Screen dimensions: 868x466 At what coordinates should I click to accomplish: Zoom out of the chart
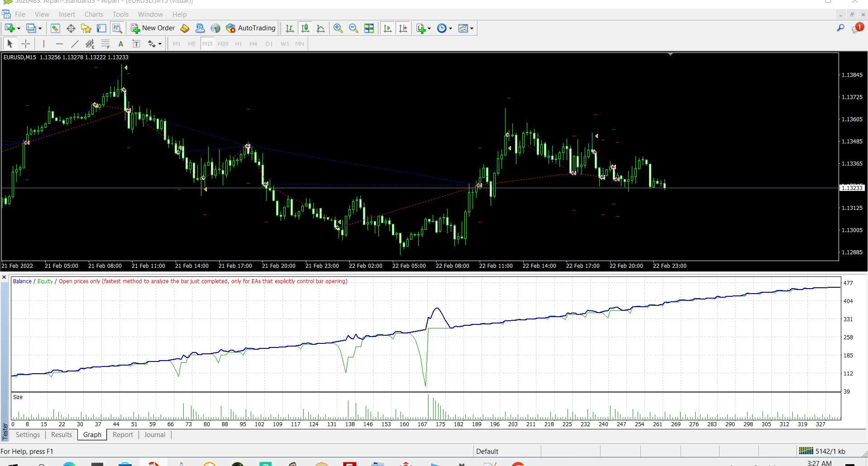click(353, 29)
